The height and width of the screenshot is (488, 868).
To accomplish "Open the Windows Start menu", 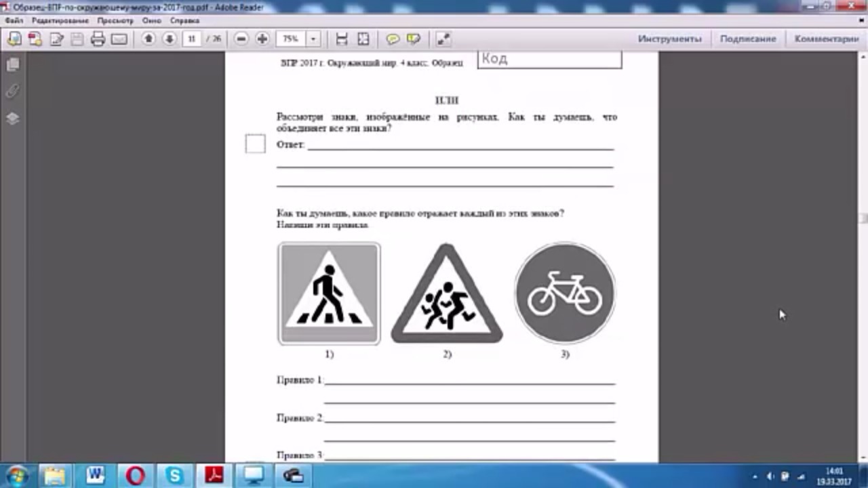I will click(x=16, y=474).
